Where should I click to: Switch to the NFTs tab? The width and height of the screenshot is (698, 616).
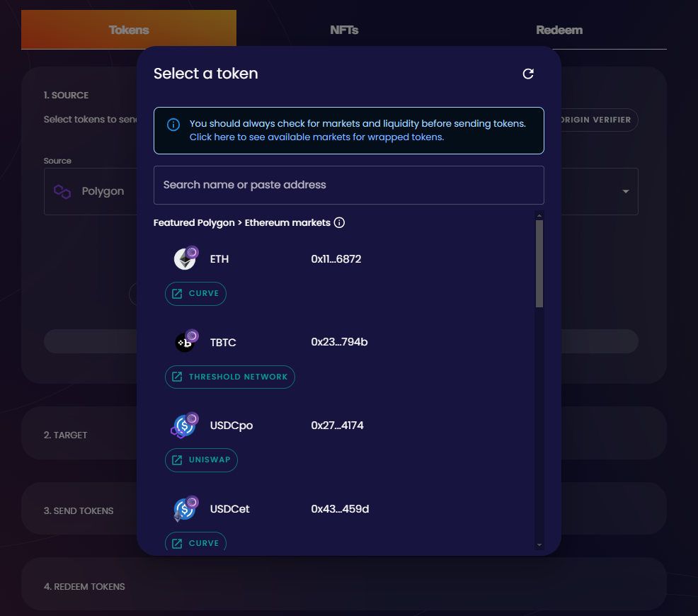coord(344,30)
